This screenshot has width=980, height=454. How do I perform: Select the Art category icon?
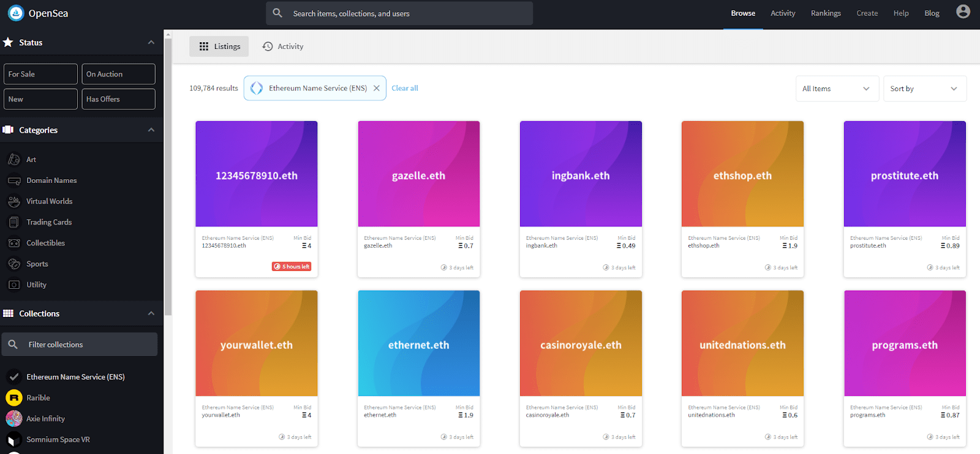(14, 160)
